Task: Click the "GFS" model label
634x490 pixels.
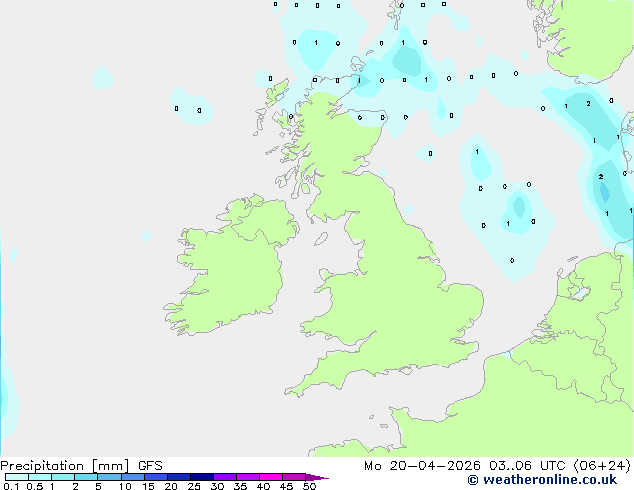Action: coord(150,466)
